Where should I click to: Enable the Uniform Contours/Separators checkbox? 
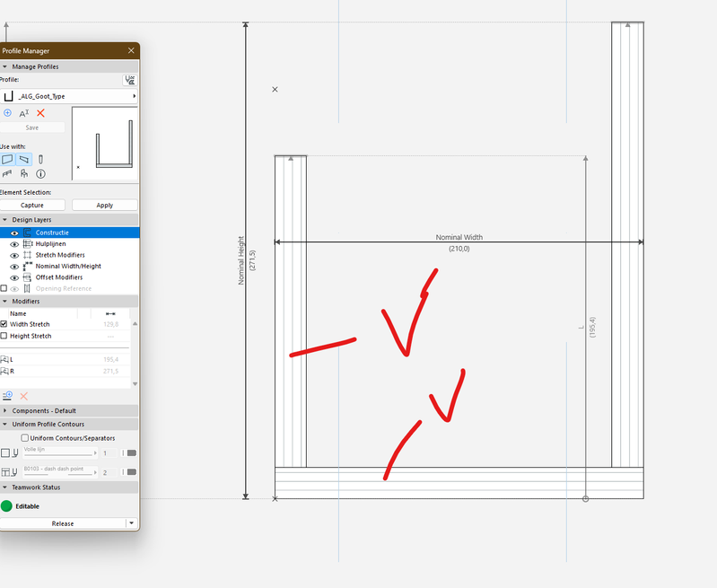click(x=25, y=438)
